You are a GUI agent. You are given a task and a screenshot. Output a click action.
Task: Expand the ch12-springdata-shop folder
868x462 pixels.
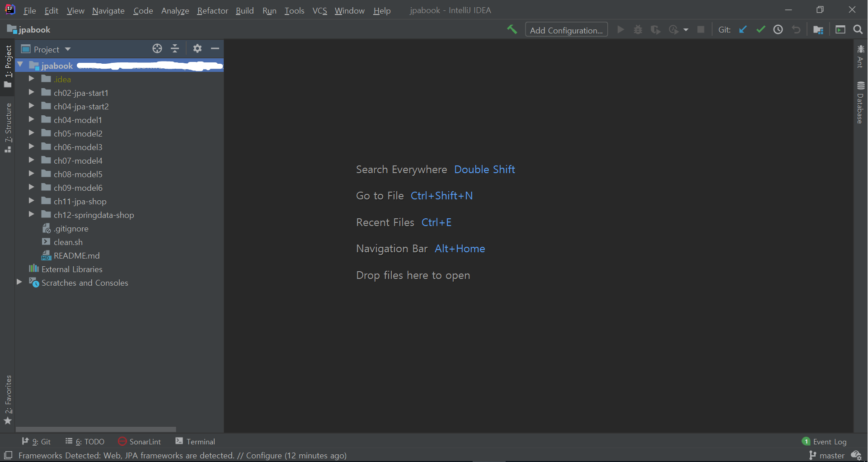click(31, 214)
